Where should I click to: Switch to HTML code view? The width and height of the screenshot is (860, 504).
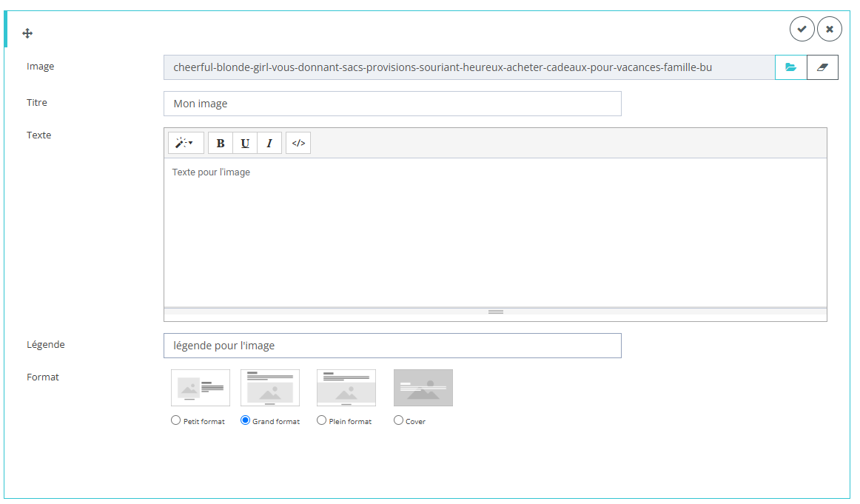pos(298,143)
